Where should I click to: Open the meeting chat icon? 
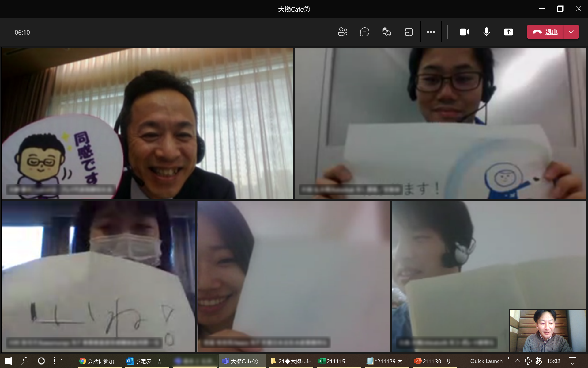[364, 32]
